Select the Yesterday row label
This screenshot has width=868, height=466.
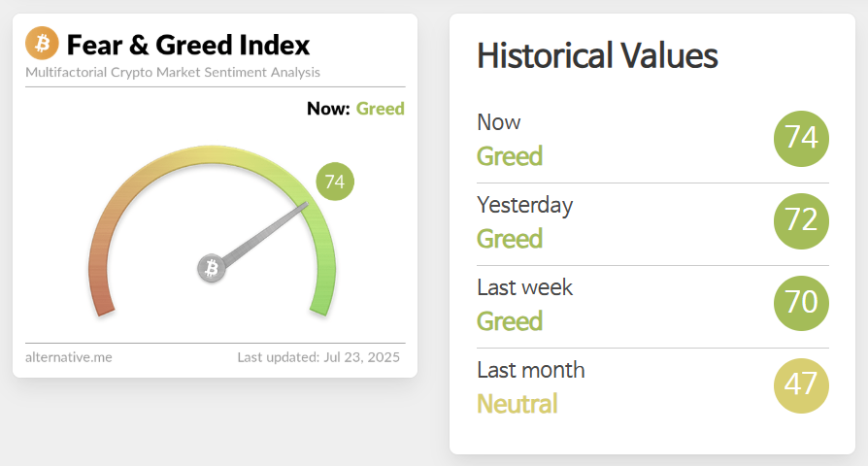click(x=524, y=205)
